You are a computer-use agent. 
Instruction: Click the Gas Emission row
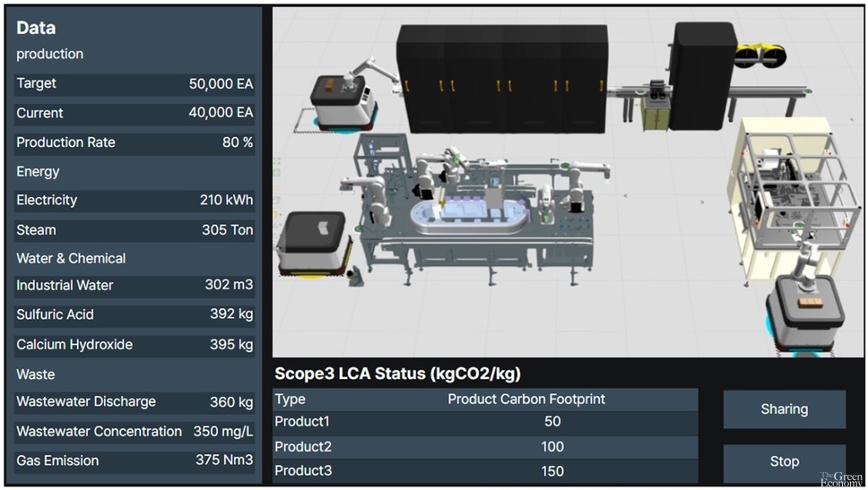135,460
